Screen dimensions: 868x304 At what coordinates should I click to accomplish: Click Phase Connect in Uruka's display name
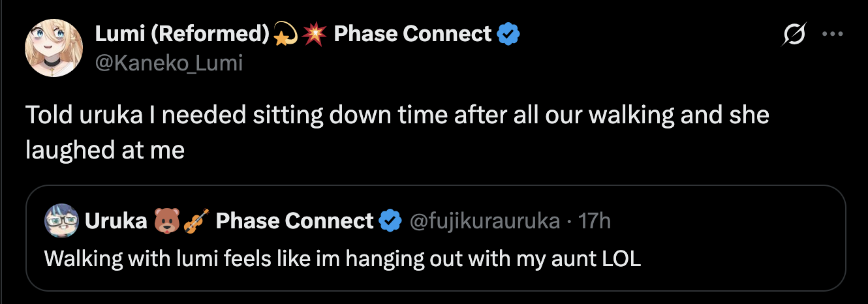pos(294,222)
